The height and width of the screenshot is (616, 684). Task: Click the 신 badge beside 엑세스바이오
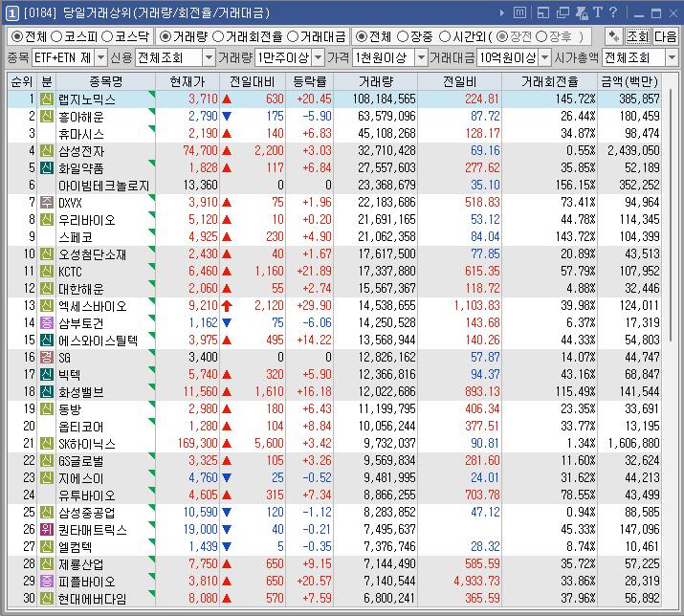[x=47, y=305]
